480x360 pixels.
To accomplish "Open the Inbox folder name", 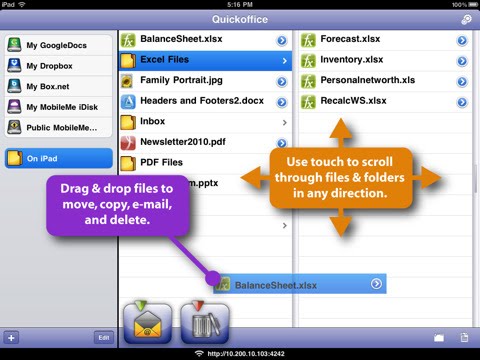I will coord(153,121).
